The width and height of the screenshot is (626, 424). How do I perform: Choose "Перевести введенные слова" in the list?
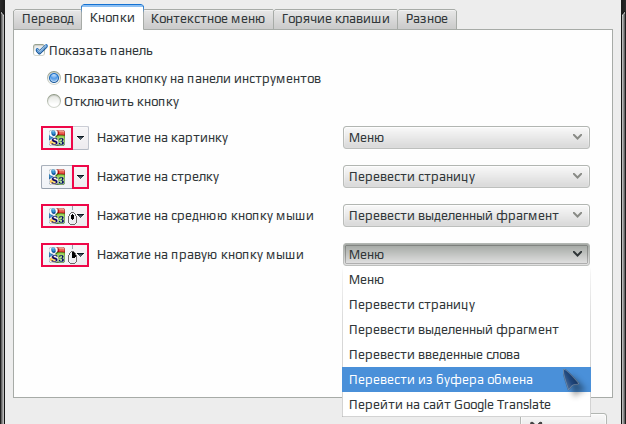466,355
